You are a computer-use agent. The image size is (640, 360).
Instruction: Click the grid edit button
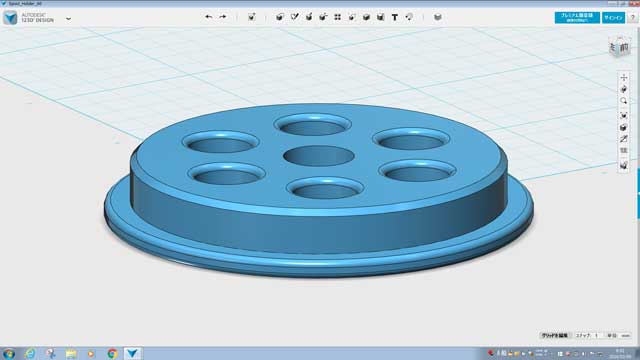[555, 336]
